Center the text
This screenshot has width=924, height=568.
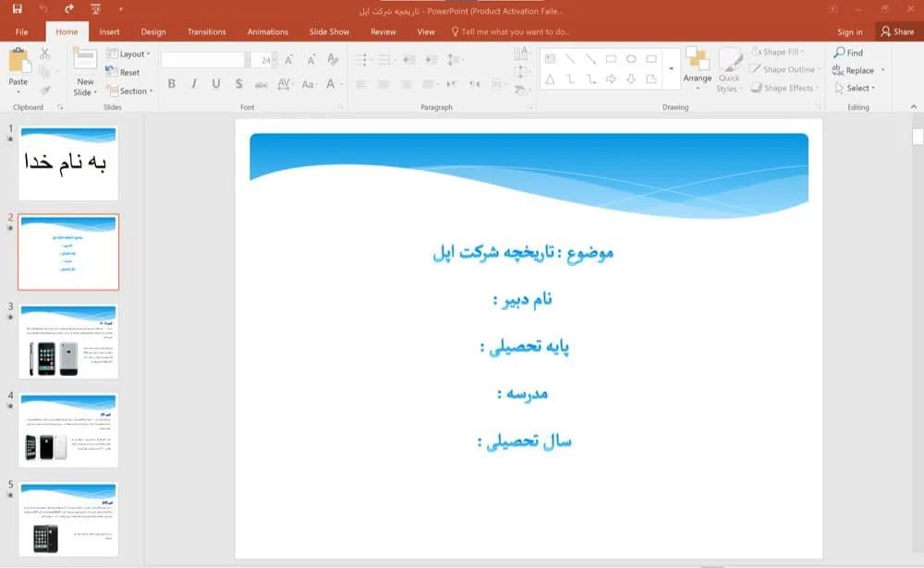tap(383, 84)
